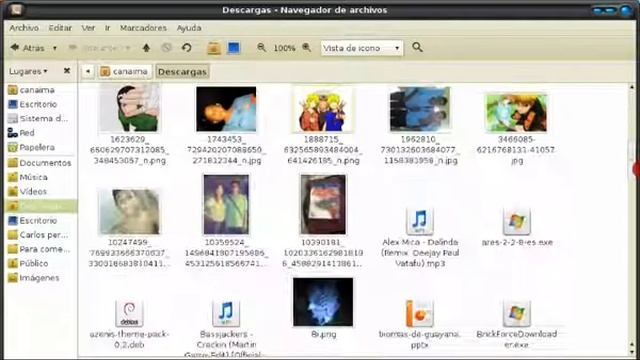The image size is (640, 360).
Task: Reload folder with the refresh icon
Action: [187, 48]
